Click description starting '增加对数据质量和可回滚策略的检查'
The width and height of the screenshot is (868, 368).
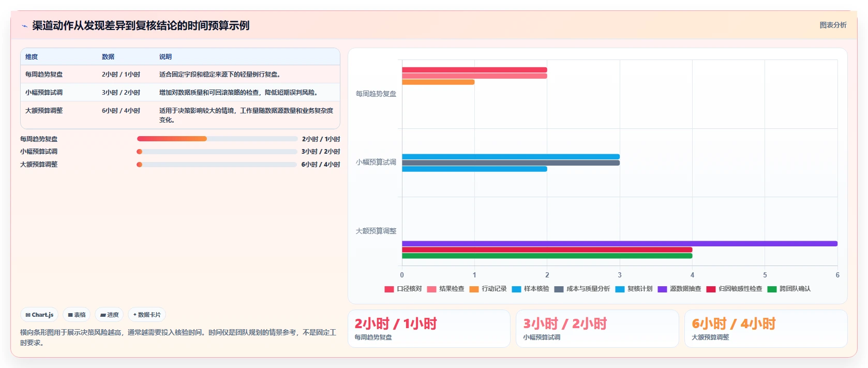click(238, 93)
